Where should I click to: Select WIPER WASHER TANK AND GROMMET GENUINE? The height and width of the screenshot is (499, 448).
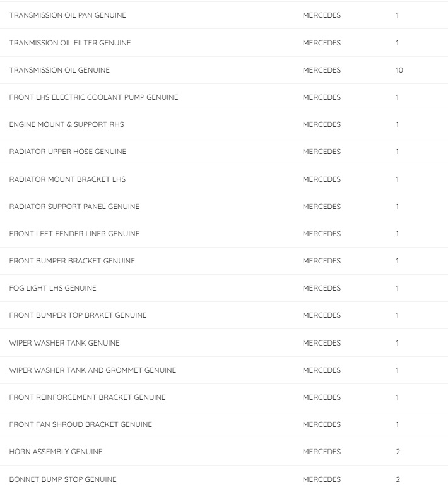(93, 370)
